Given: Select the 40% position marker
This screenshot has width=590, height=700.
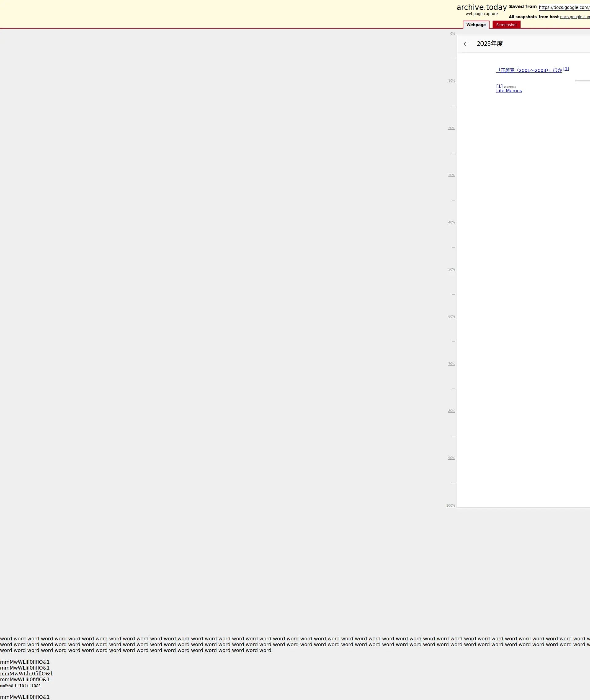Looking at the screenshot, I should pos(451,223).
